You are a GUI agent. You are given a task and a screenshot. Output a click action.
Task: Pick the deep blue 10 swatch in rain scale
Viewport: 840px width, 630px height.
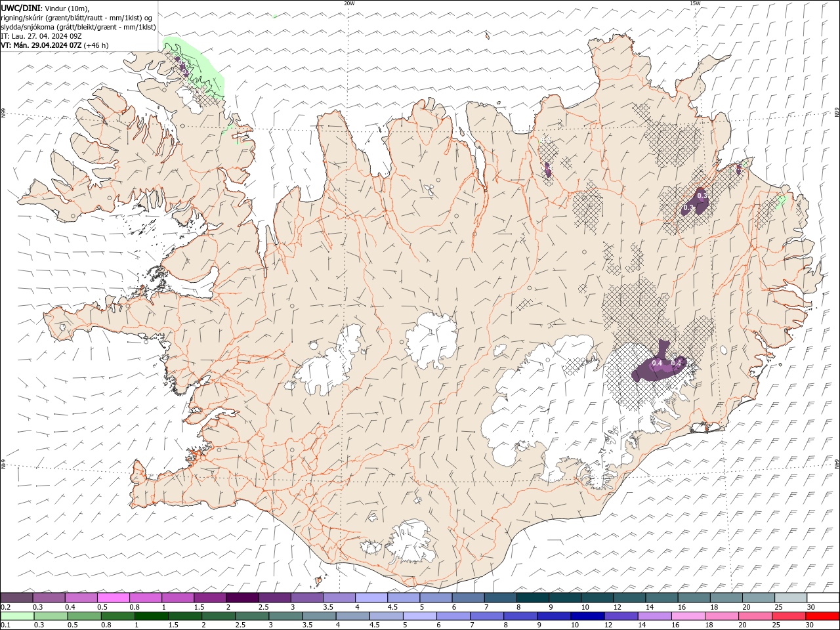(x=587, y=616)
